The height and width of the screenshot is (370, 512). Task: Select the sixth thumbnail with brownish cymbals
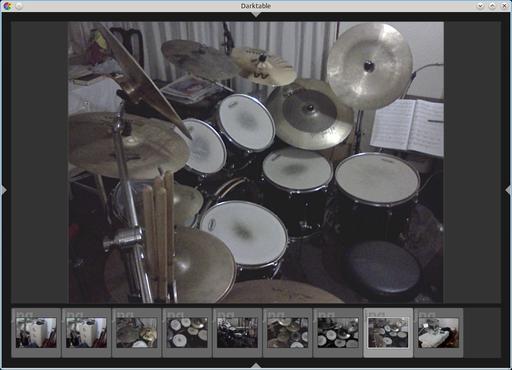[x=288, y=333]
